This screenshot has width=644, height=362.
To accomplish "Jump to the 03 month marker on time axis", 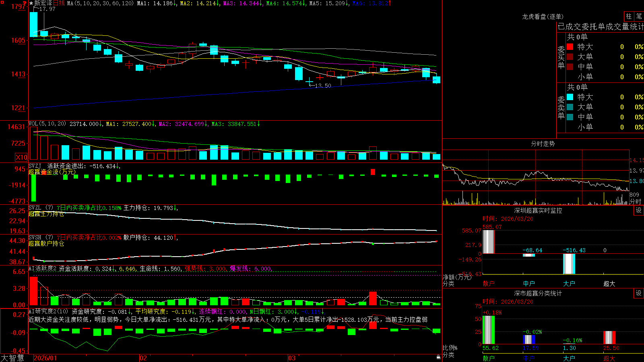I will coord(292,358).
